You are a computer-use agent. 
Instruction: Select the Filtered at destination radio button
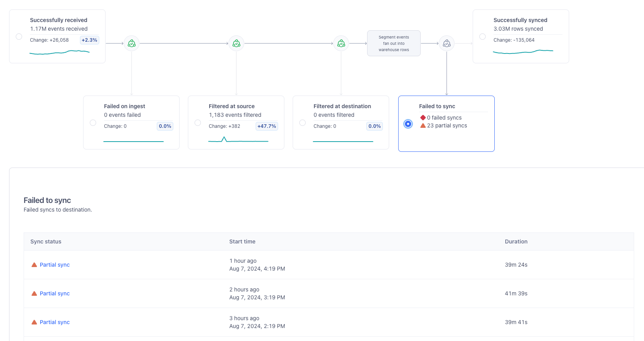tap(303, 123)
